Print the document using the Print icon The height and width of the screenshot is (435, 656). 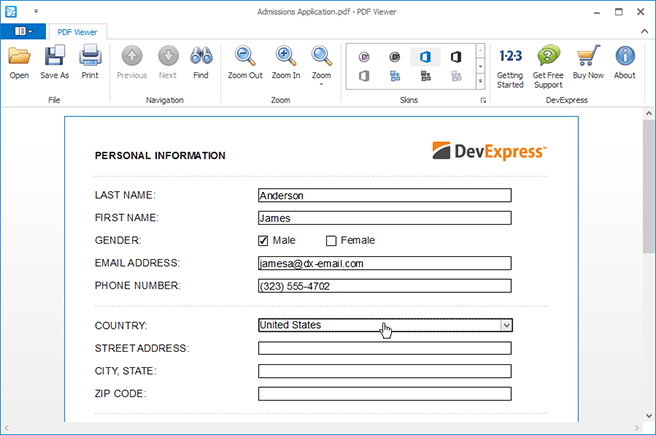90,59
